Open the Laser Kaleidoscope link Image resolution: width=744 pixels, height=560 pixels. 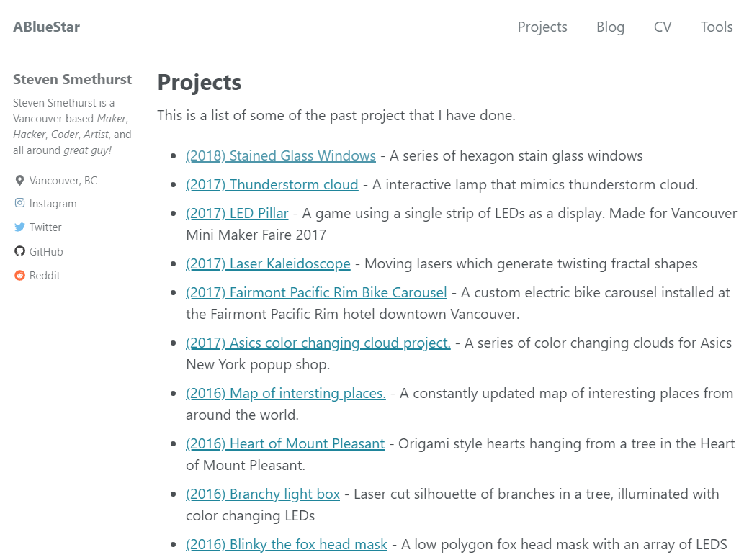pyautogui.click(x=268, y=264)
